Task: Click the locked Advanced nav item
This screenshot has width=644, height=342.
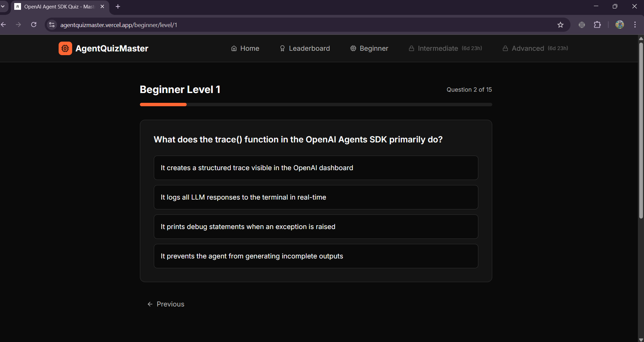Action: [535, 48]
